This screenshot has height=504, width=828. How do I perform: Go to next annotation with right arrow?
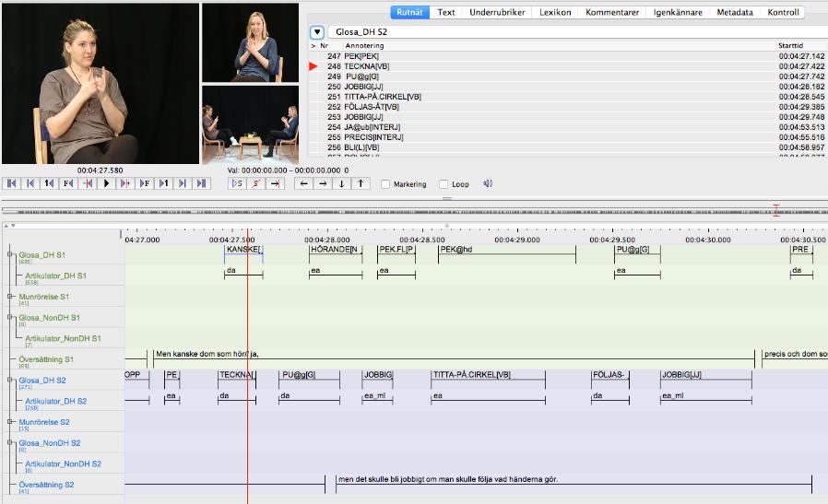pos(323,183)
